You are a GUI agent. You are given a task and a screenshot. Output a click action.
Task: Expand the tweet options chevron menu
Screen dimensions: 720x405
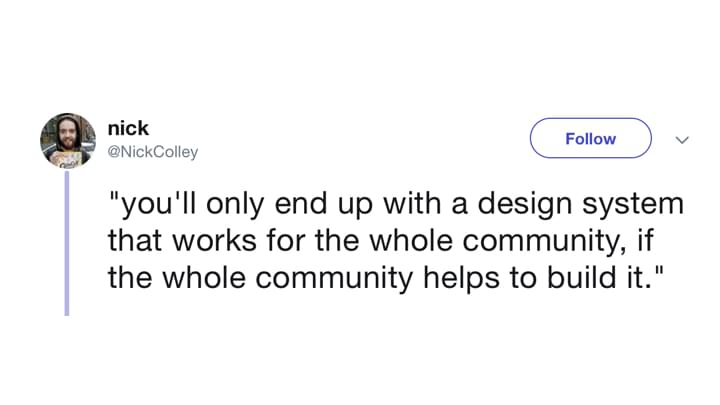pos(682,140)
